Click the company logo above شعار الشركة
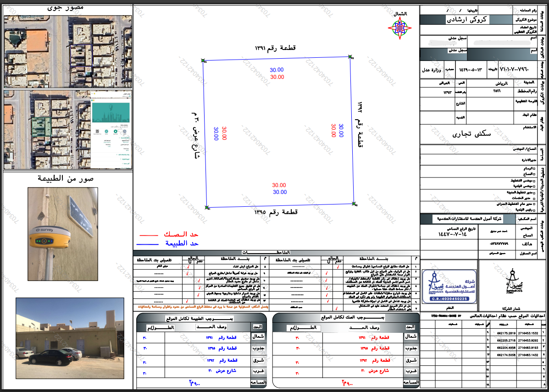This screenshot has height=392, width=549. tap(514, 281)
